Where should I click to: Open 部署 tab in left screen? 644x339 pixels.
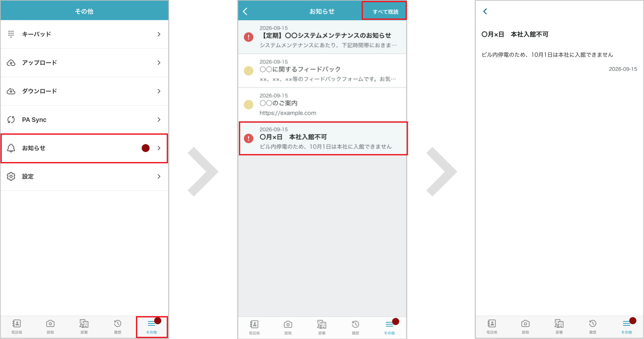click(x=84, y=327)
